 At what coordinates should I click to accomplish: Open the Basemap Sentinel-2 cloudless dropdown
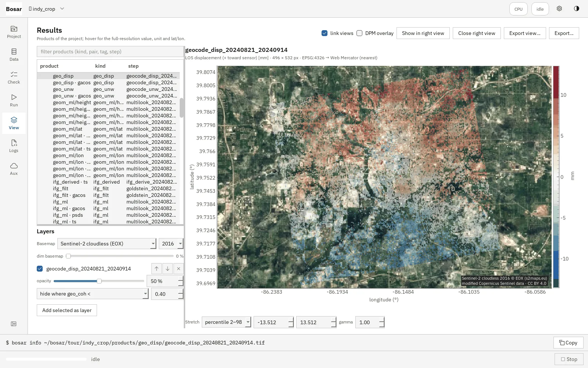coord(107,244)
